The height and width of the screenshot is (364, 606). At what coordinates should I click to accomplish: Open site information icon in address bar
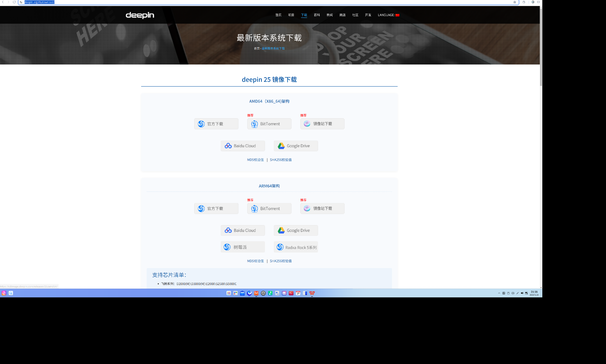[21, 2]
